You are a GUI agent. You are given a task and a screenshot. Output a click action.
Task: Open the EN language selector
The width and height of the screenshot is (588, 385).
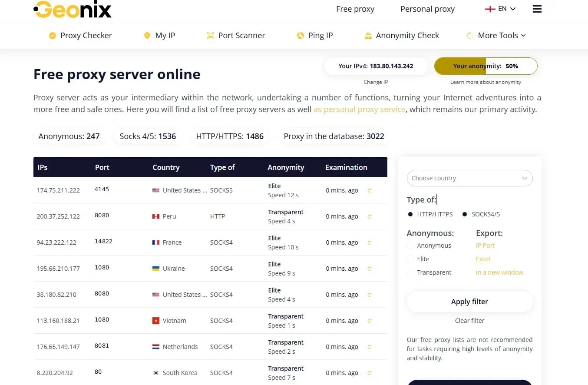(x=500, y=8)
